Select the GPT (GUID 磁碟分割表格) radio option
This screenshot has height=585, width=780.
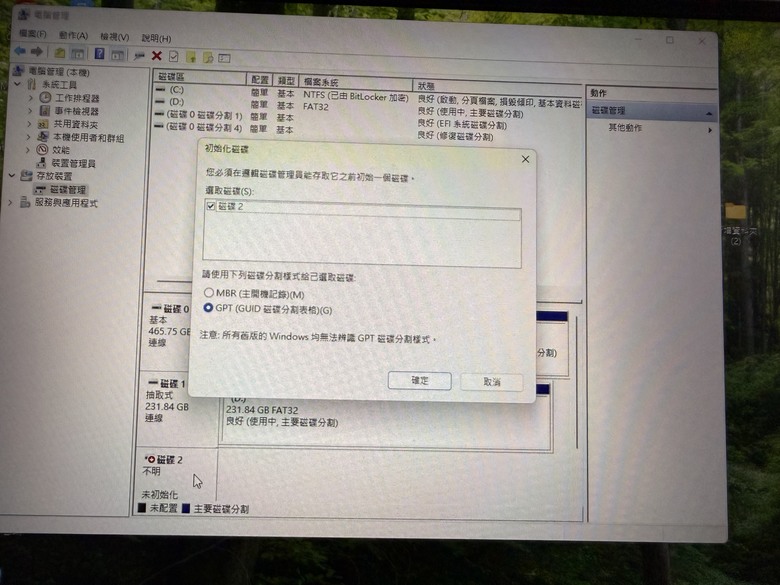tap(208, 308)
